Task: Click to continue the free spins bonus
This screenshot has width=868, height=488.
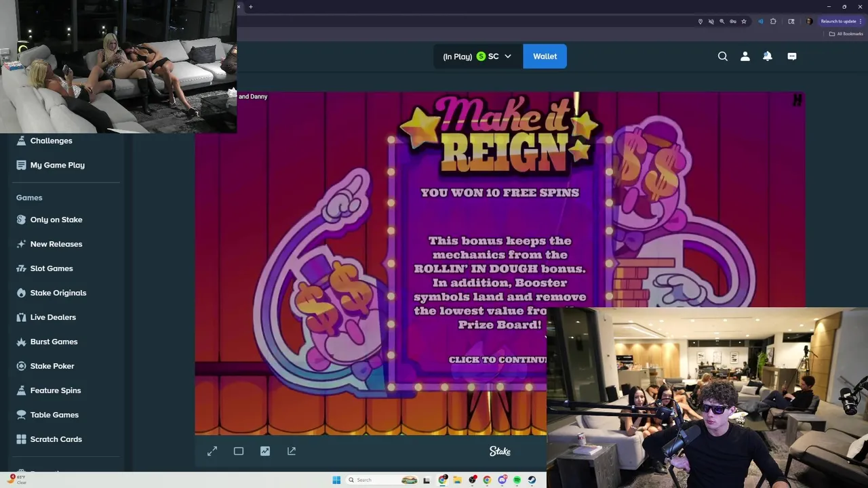Action: (498, 360)
